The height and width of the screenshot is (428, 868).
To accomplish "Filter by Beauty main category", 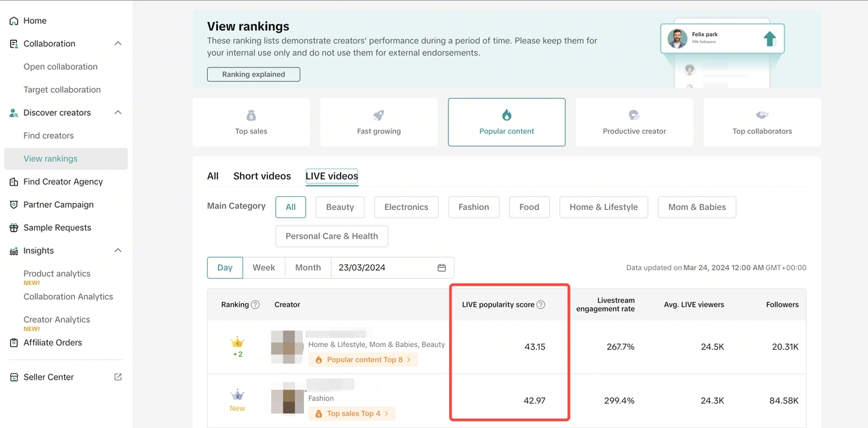I will click(340, 207).
